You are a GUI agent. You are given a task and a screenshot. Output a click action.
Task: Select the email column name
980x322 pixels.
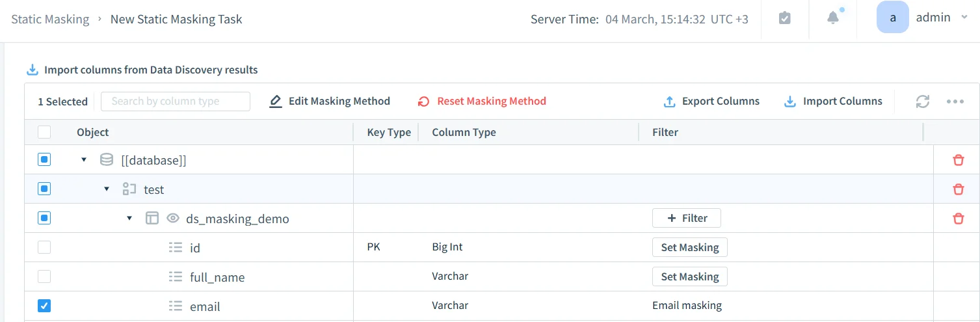[x=205, y=306]
